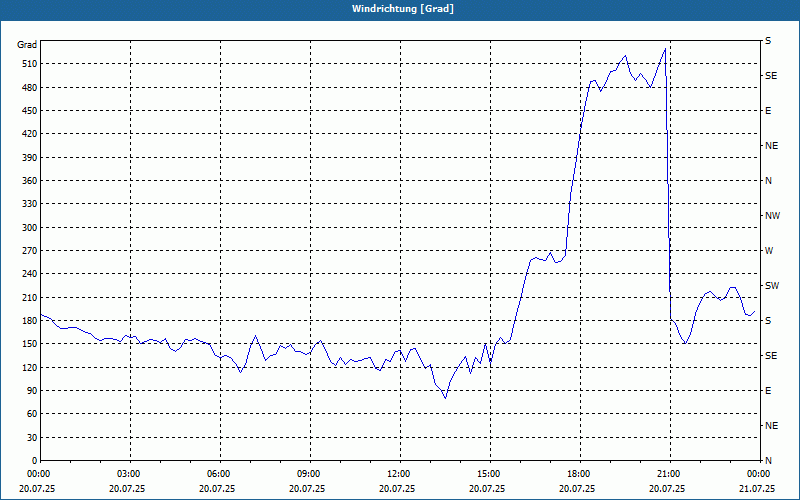Image resolution: width=800 pixels, height=500 pixels.
Task: Select the "20.07.25" date under 18:00
Action: pyautogui.click(x=577, y=489)
